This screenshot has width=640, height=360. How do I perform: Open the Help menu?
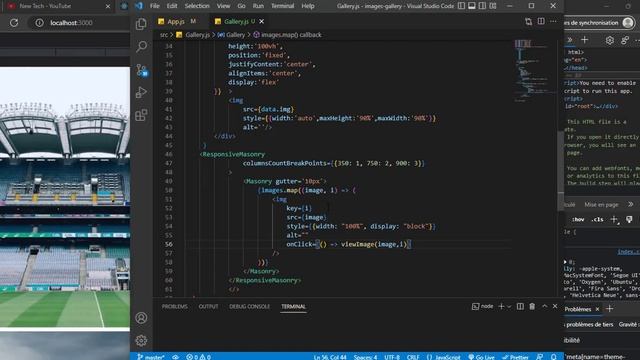pyautogui.click(x=308, y=6)
